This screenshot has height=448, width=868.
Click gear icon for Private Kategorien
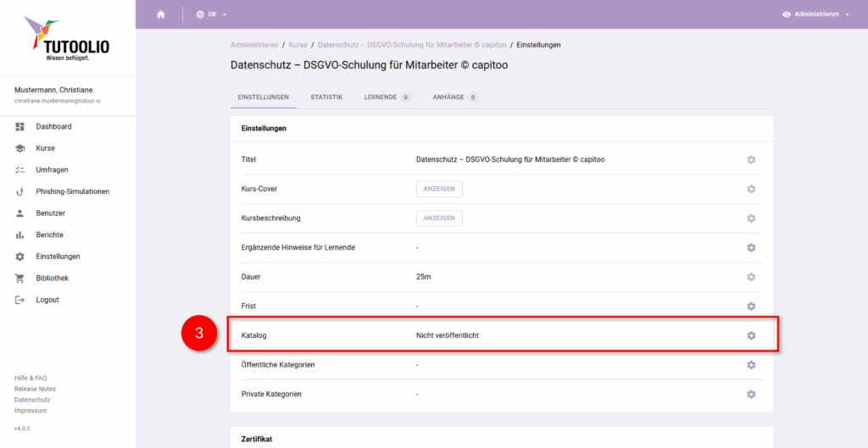(x=751, y=395)
